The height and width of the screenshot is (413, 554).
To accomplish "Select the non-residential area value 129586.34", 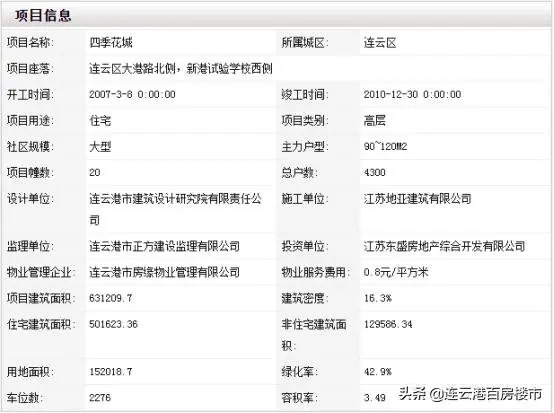I will (x=388, y=324).
